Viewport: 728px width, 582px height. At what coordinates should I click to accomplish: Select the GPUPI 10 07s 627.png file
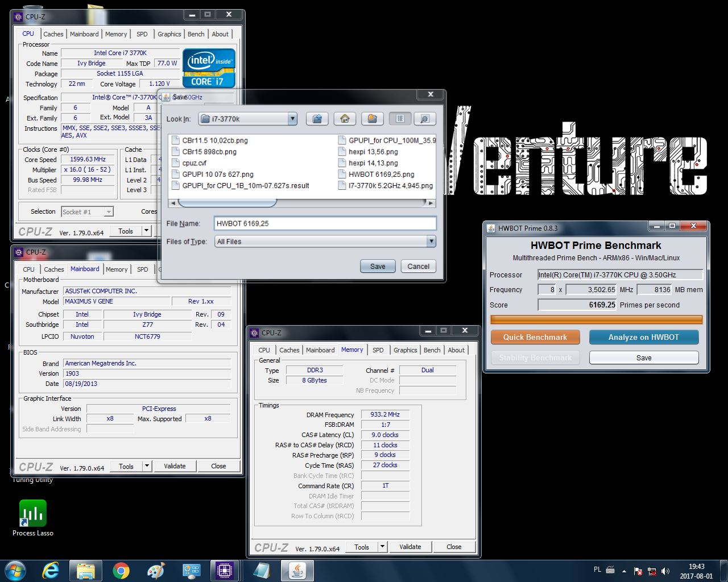tap(212, 174)
